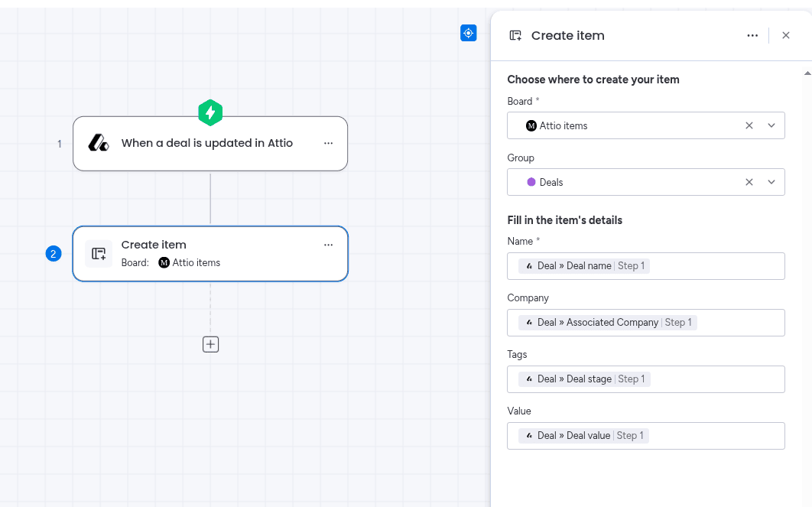Screen dimensions: 812x507
Task: Select the Create item step card
Action: 210,254
